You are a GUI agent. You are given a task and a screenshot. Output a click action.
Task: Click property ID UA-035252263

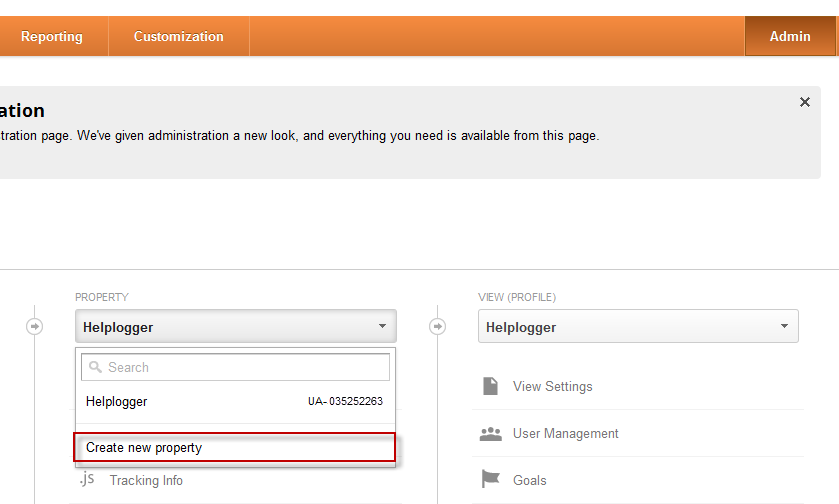click(345, 401)
